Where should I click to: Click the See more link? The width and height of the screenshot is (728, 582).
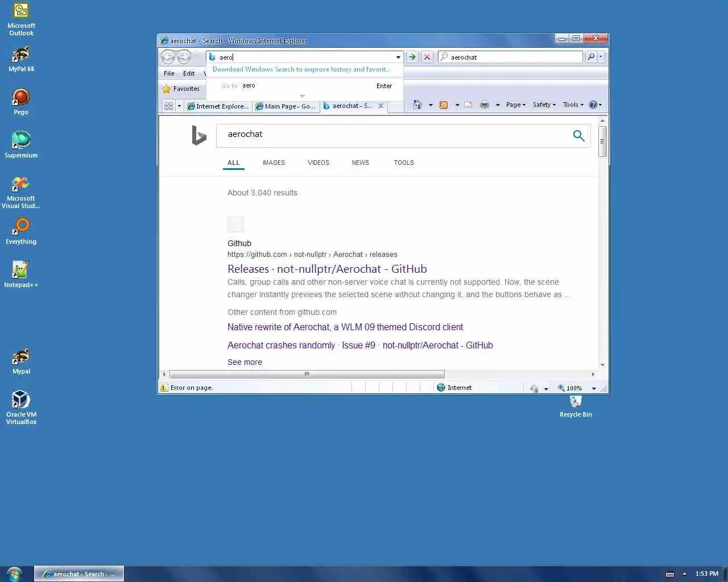[x=245, y=362]
